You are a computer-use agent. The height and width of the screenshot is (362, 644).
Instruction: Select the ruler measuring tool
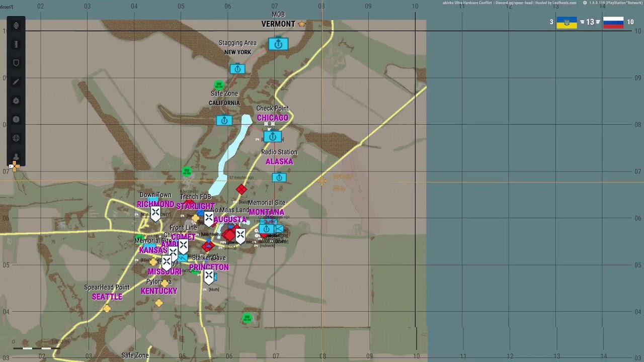16,44
